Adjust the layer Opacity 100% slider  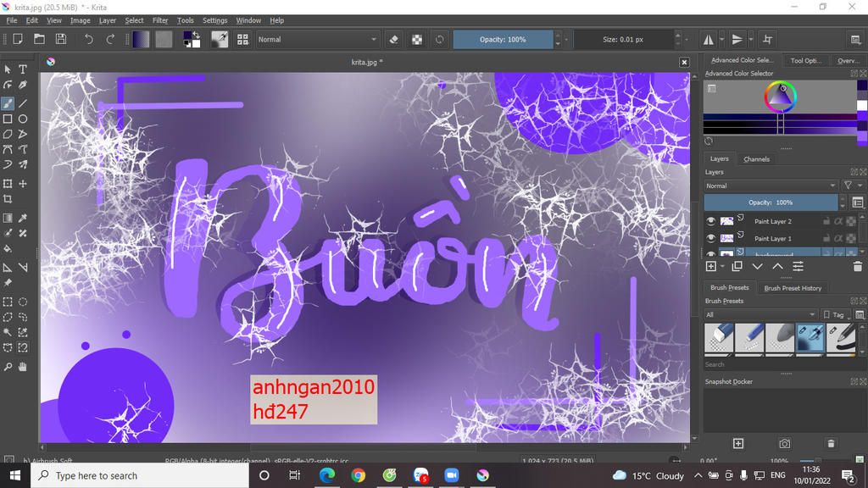[x=770, y=202]
